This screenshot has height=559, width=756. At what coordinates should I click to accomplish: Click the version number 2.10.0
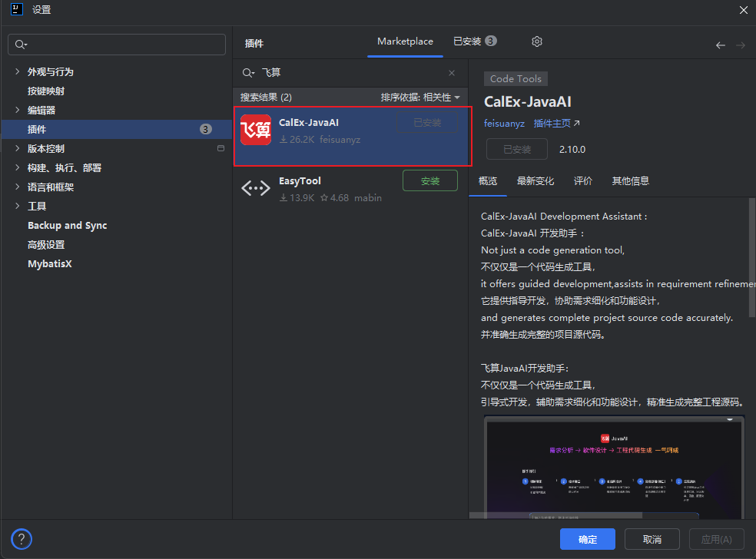(x=572, y=150)
